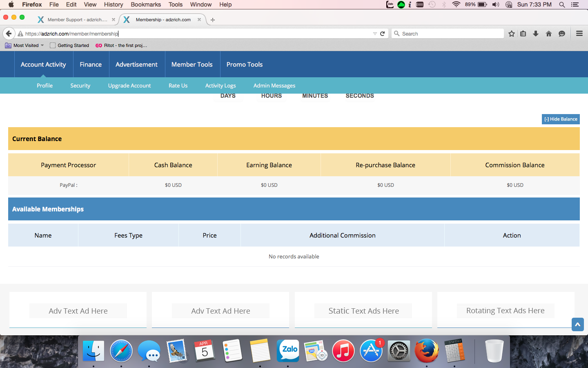
Task: Open a new tab with plus button
Action: pyautogui.click(x=213, y=20)
